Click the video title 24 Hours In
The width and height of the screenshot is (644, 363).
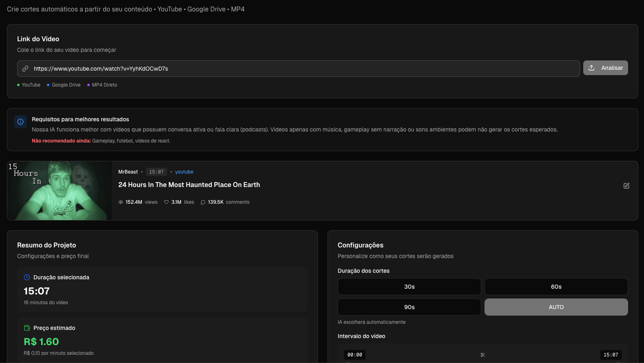[x=189, y=185]
